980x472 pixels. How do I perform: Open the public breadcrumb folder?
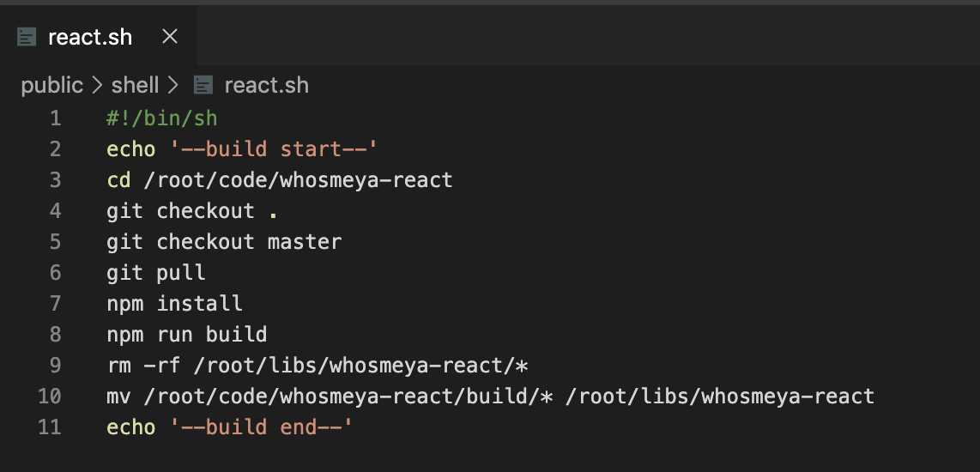51,85
